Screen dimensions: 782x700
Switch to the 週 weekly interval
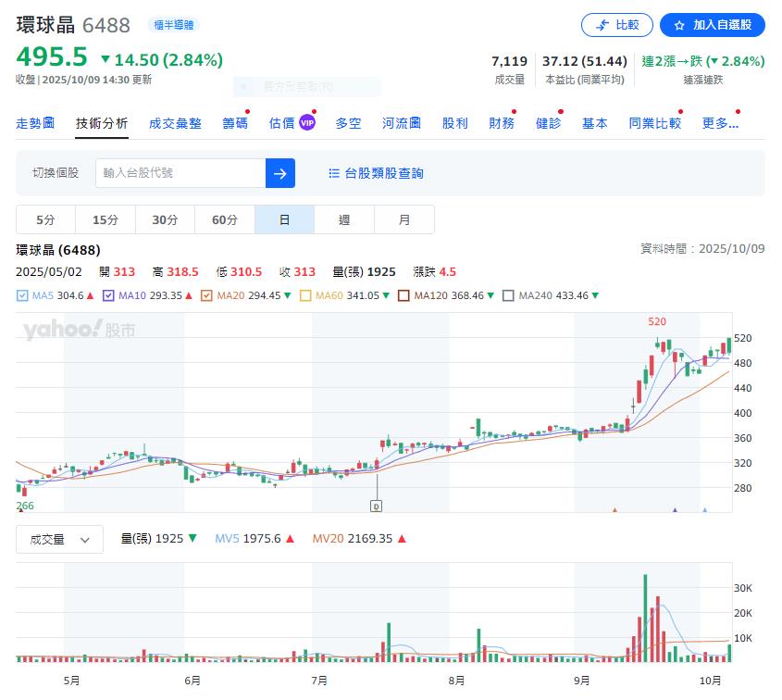click(x=344, y=220)
